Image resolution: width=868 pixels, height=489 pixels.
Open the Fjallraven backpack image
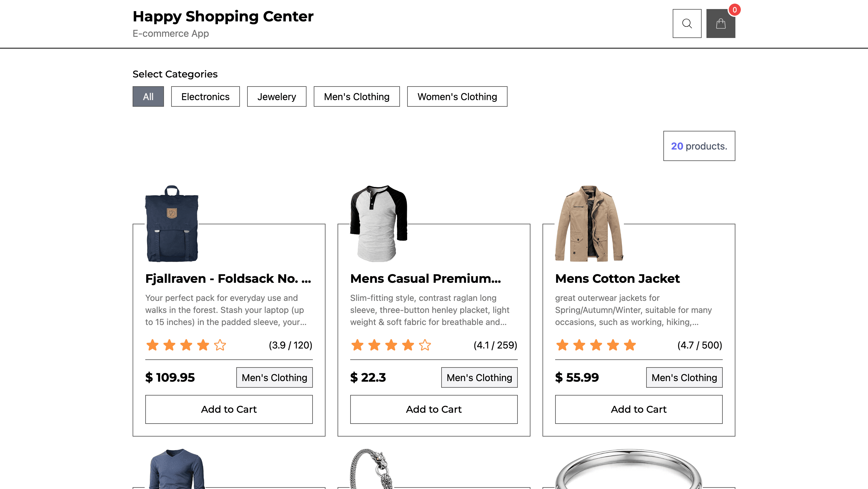click(x=172, y=223)
